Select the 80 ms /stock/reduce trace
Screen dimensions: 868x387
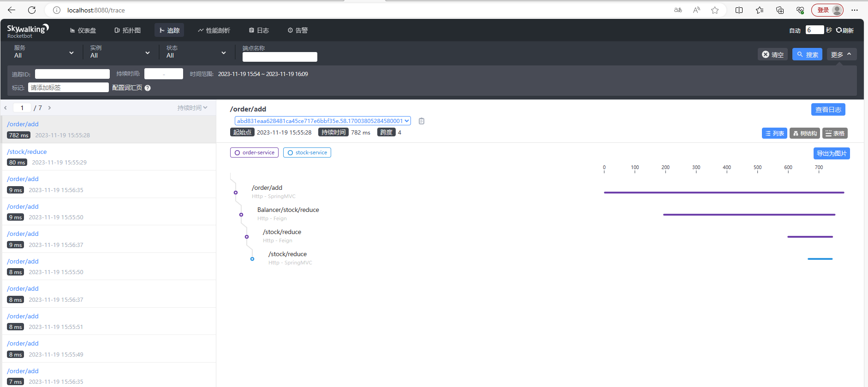coord(109,157)
